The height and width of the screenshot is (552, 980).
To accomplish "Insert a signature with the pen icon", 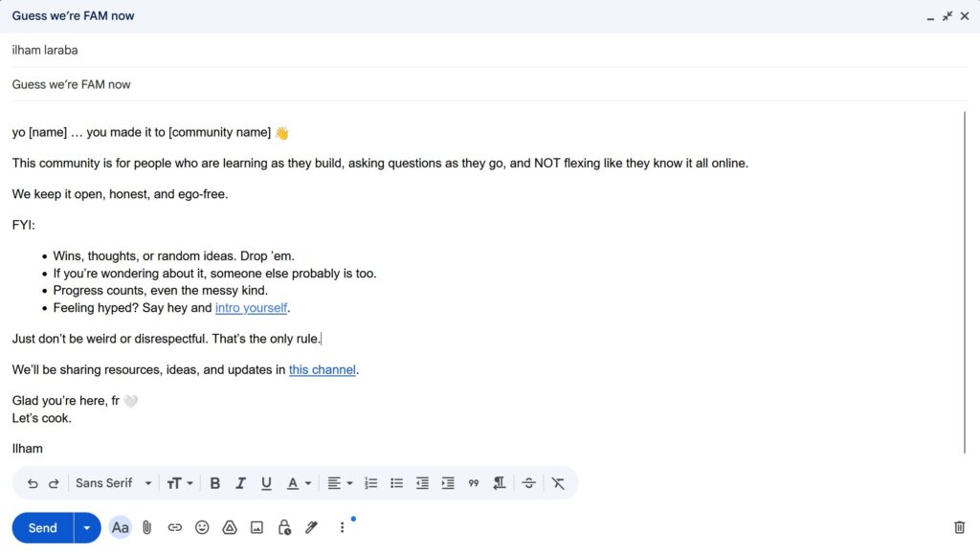I will click(311, 527).
